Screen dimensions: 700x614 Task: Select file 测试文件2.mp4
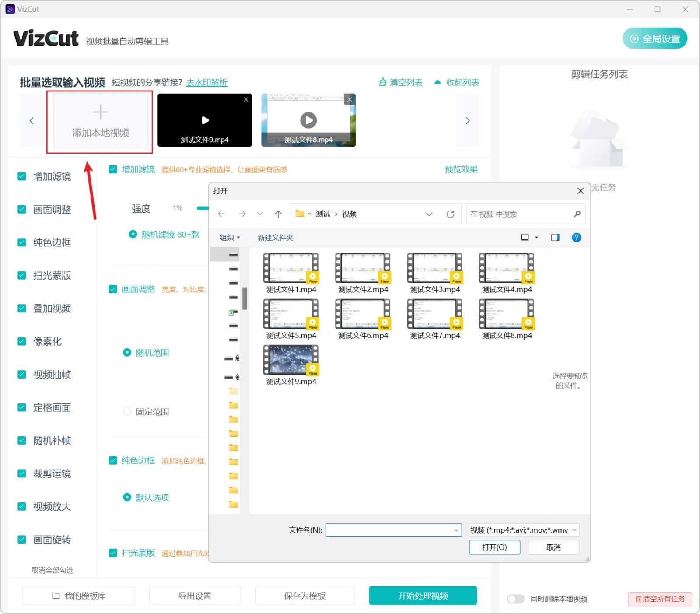click(363, 273)
